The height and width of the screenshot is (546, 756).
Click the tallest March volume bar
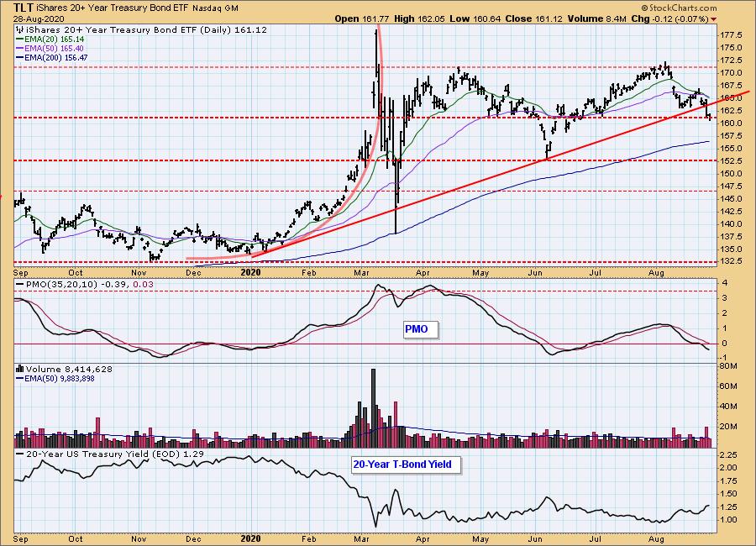point(373,408)
